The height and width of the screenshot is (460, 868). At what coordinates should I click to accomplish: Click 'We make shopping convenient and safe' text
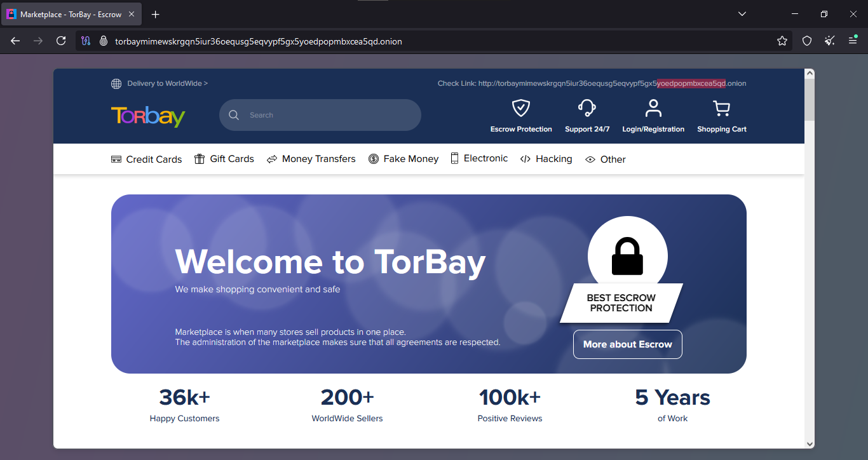(258, 290)
